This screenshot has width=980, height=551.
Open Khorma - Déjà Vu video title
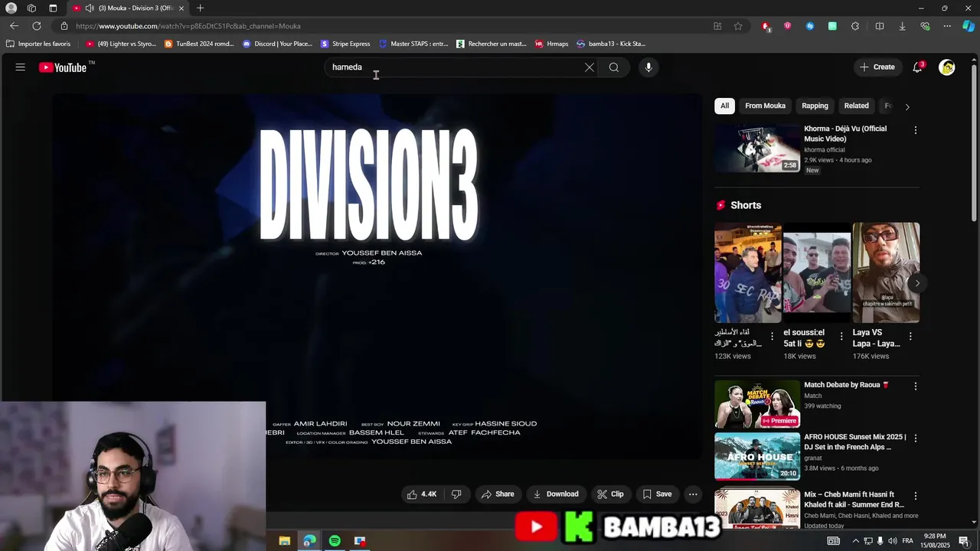845,134
